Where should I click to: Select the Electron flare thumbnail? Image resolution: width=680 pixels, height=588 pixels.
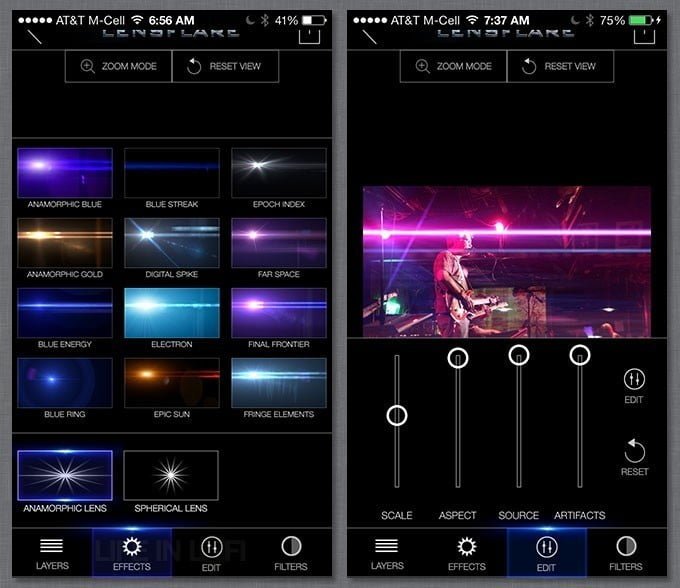(x=172, y=313)
